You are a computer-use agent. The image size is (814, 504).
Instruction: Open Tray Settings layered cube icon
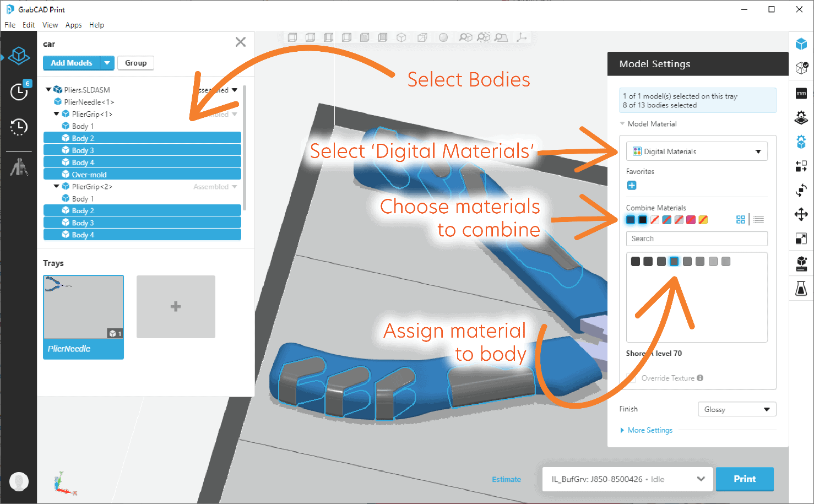[801, 117]
